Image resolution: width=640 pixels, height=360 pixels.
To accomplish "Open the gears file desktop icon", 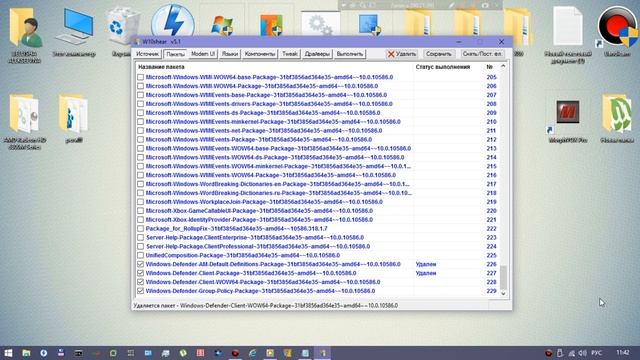I will 321,24.
